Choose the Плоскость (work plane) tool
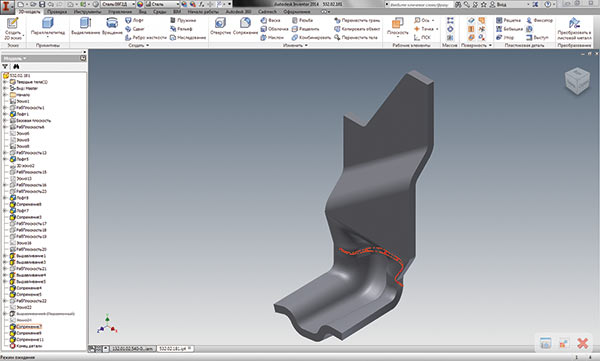 click(398, 26)
